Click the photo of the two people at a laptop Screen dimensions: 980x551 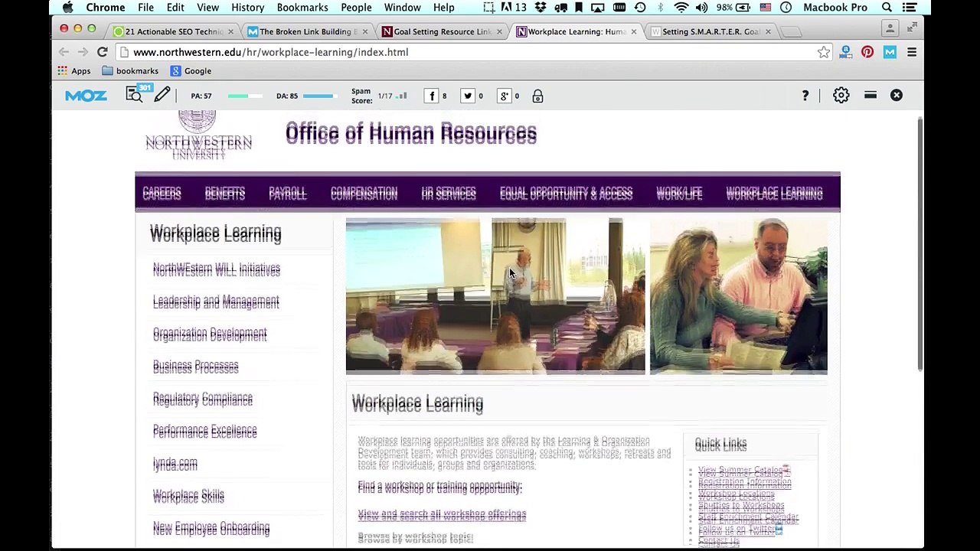[738, 296]
